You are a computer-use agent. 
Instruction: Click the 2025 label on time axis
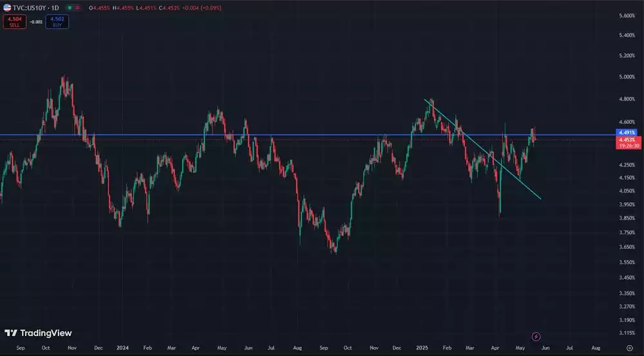[422, 348]
